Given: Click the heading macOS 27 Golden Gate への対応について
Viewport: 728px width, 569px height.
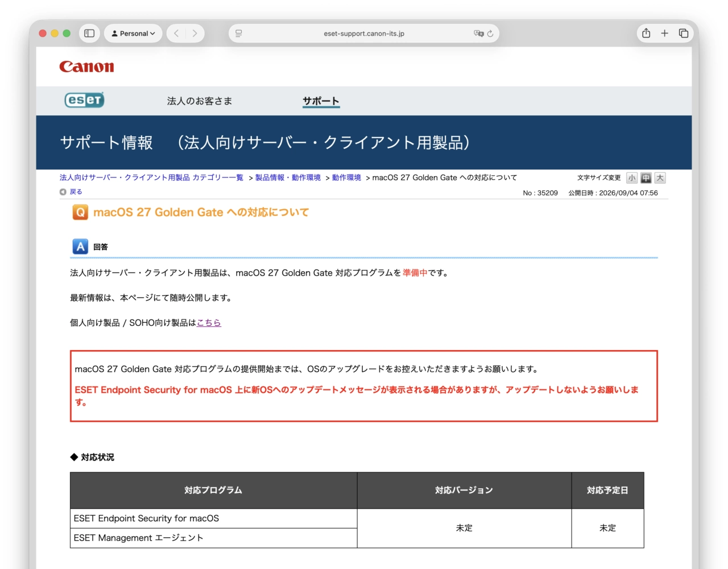Looking at the screenshot, I should [x=201, y=213].
